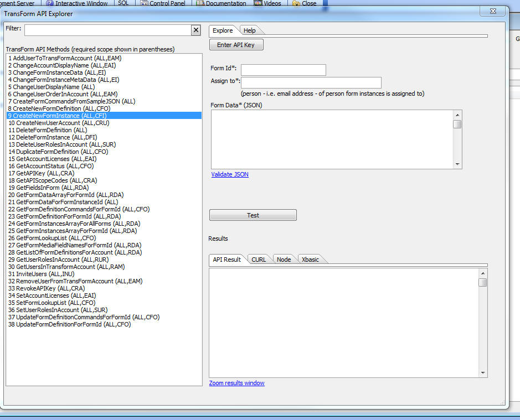Select method 29 GetUserRolesInAccount
The image size is (520, 420).
pos(104,260)
